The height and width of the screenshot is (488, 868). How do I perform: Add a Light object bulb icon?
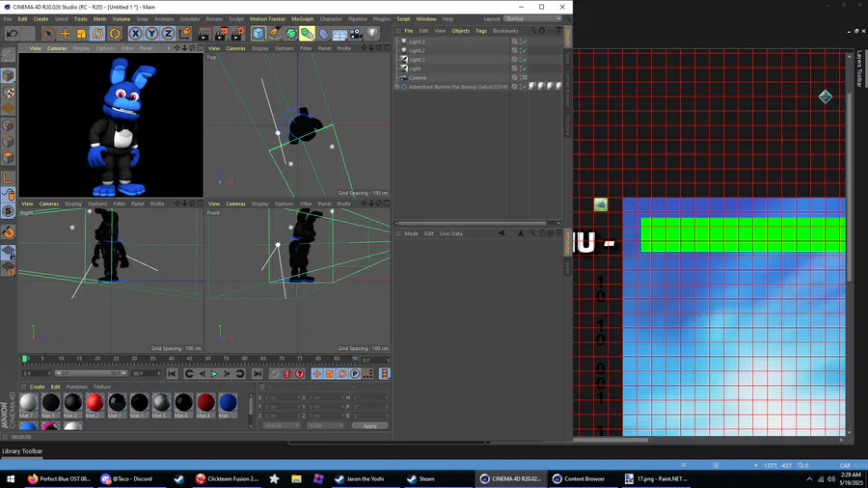[372, 34]
